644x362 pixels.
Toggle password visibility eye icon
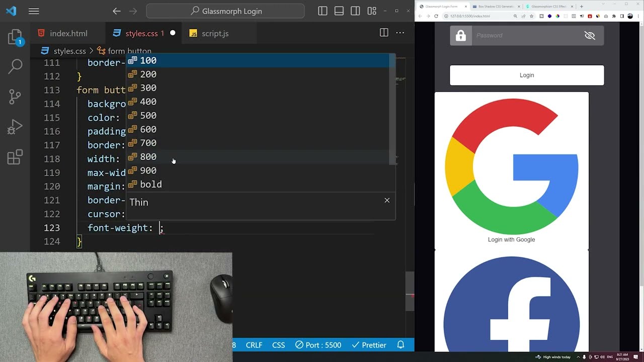pos(590,35)
